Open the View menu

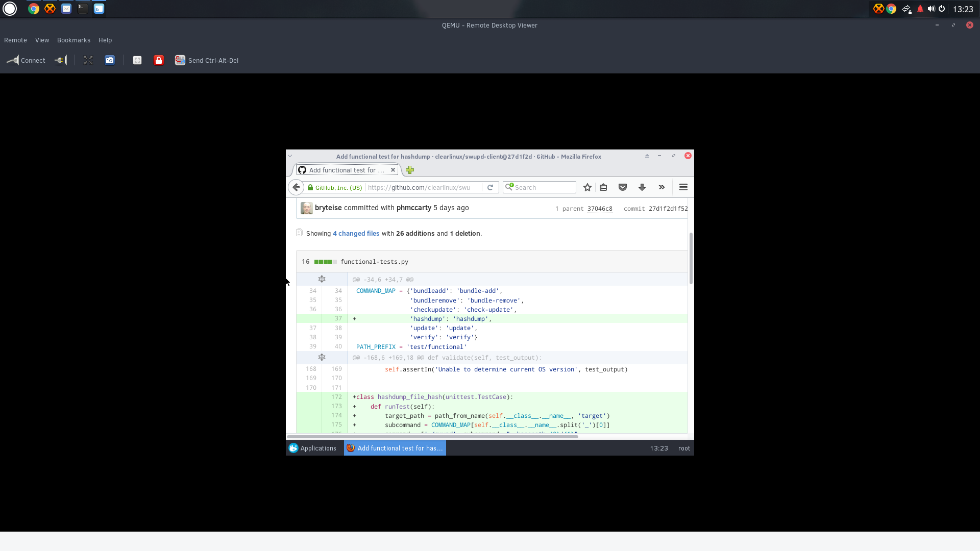tap(42, 40)
